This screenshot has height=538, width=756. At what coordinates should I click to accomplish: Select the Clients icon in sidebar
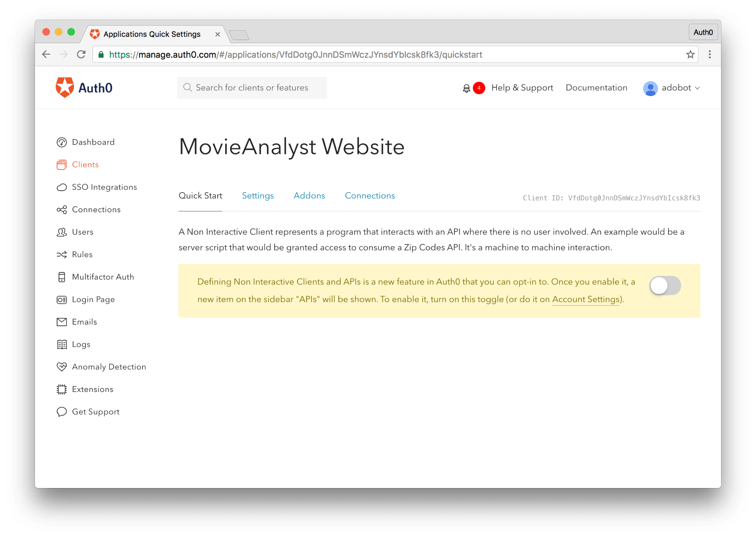point(62,165)
